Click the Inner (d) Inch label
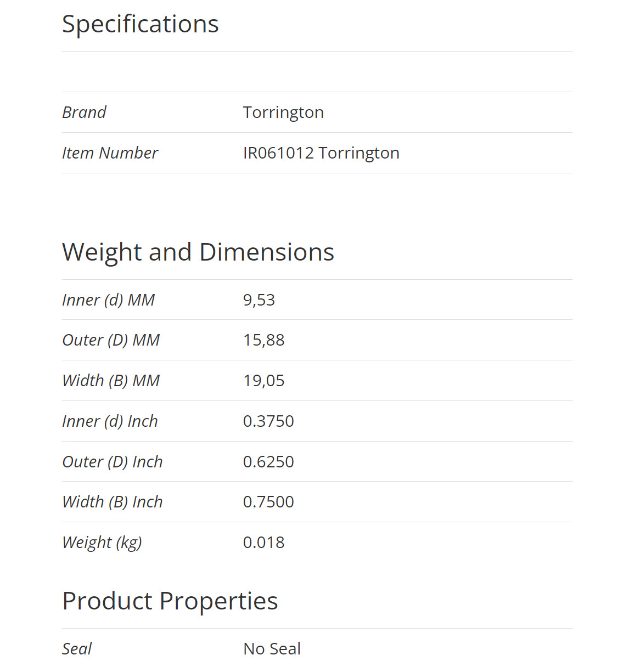 [110, 421]
